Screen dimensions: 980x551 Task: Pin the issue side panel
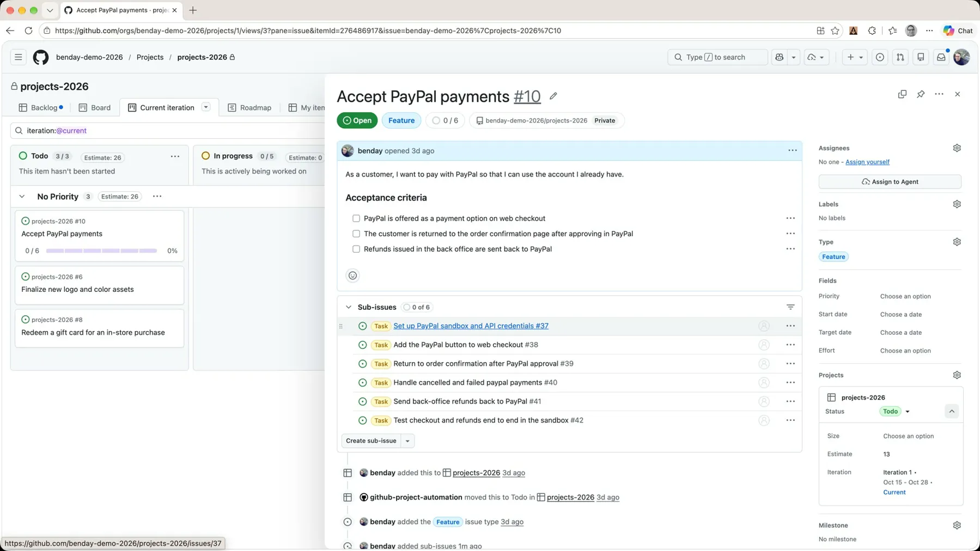(921, 94)
